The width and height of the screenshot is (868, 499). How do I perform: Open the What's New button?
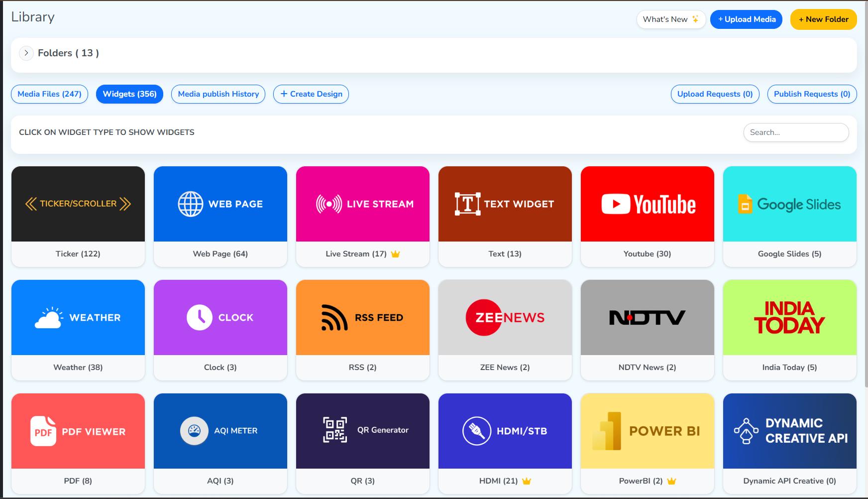tap(671, 19)
